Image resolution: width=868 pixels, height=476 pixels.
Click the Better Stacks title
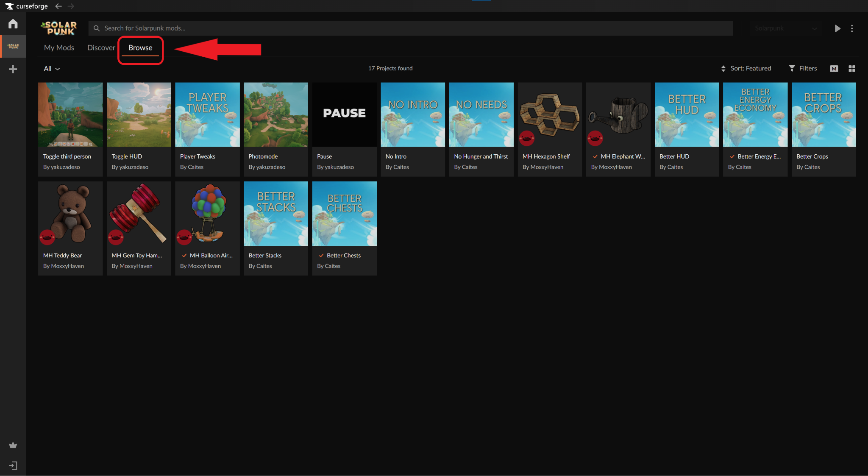[265, 256]
